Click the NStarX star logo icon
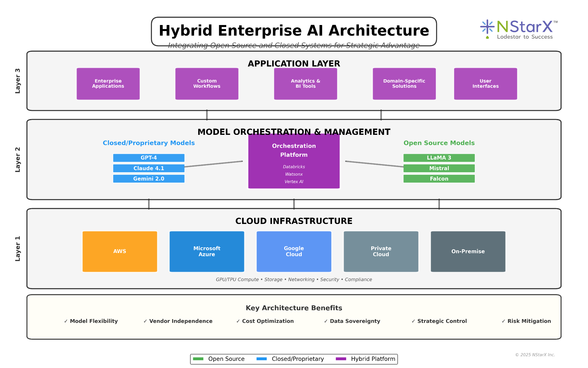 [487, 27]
